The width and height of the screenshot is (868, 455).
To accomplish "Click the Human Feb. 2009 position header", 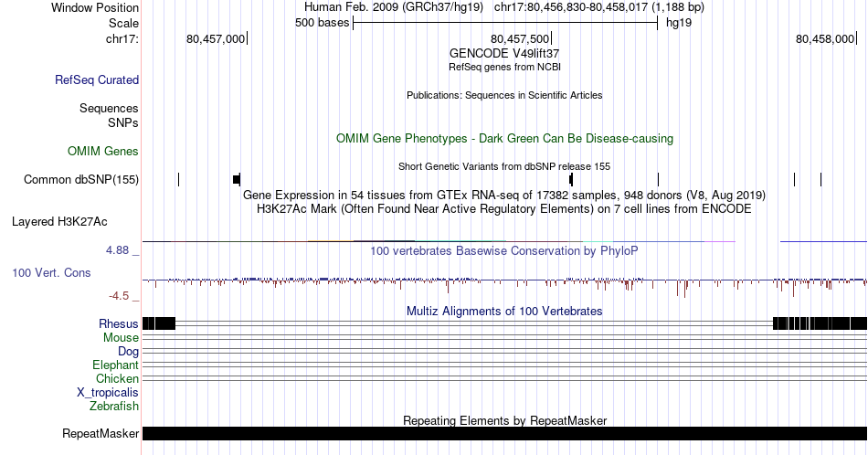I will click(504, 7).
